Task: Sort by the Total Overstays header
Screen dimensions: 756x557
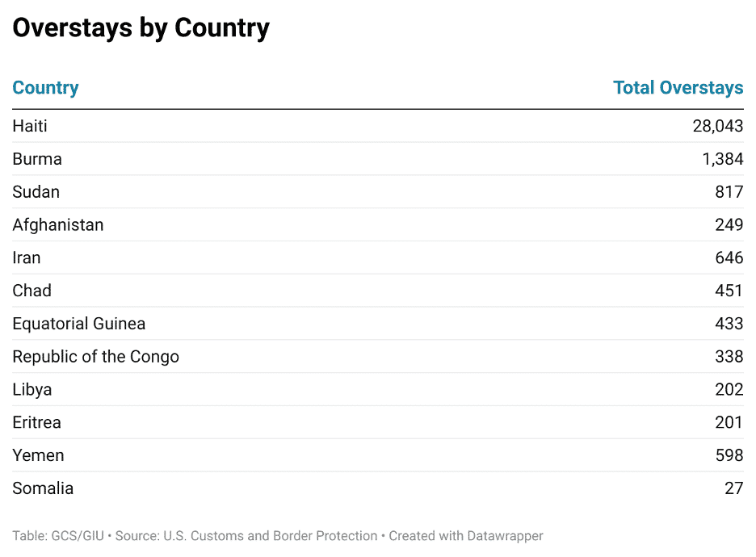Action: pos(678,88)
